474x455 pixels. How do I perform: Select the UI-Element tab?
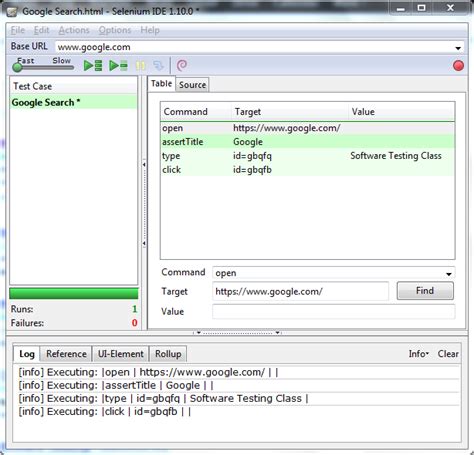(x=120, y=354)
